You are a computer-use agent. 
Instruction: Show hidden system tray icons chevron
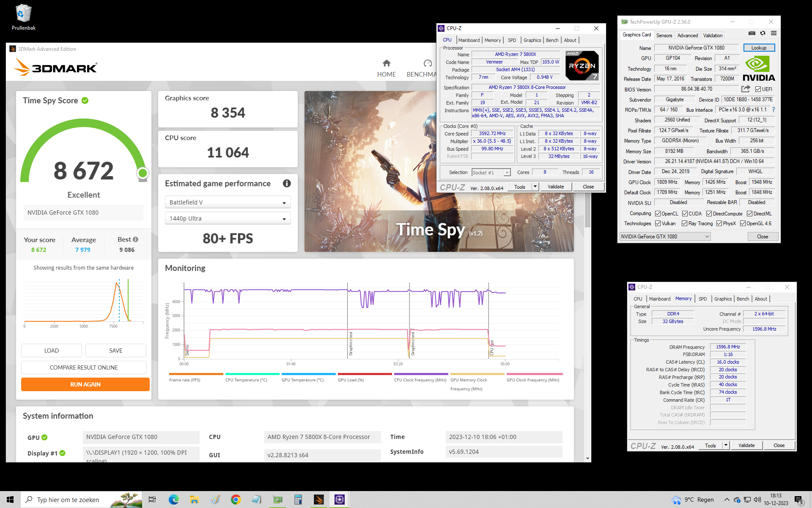(727, 500)
